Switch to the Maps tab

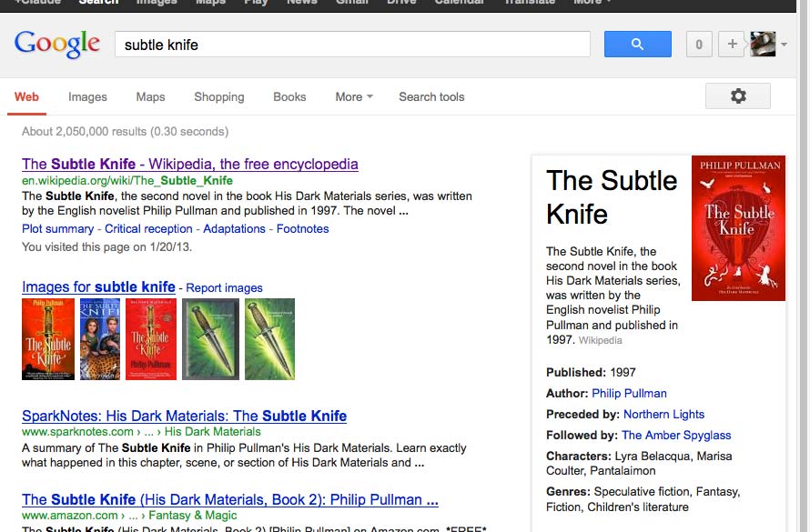click(x=150, y=97)
